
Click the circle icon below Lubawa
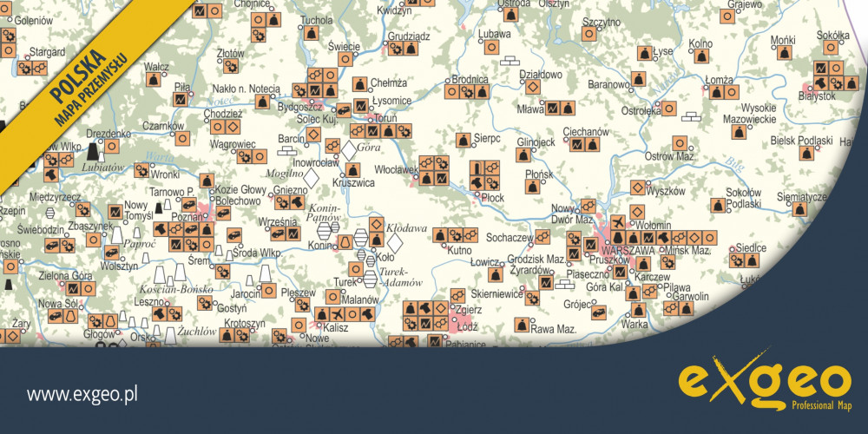tap(491, 47)
